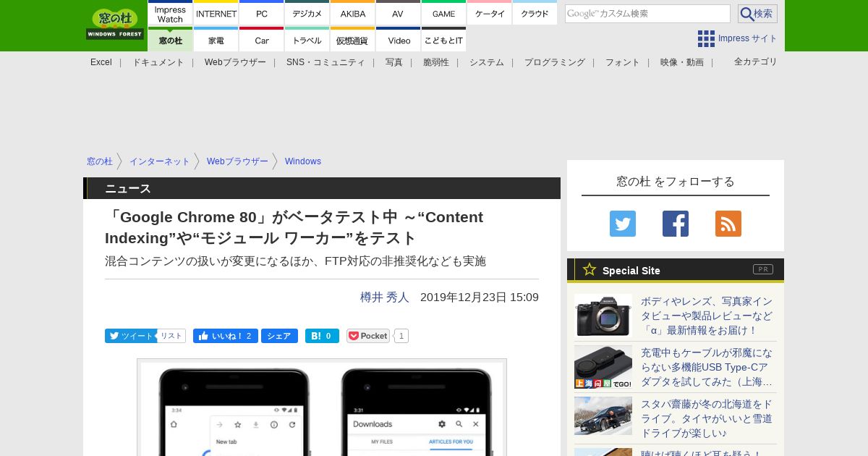This screenshot has height=456, width=868.
Task: Click the Facebook シェア button
Action: coord(279,336)
